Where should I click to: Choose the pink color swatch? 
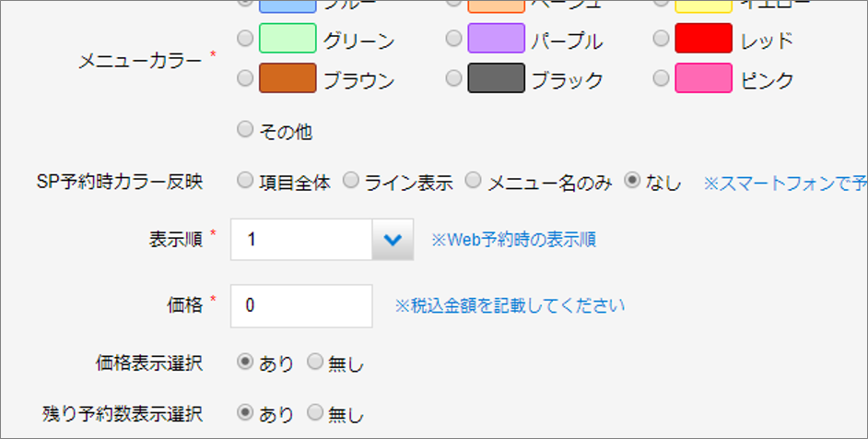(703, 79)
